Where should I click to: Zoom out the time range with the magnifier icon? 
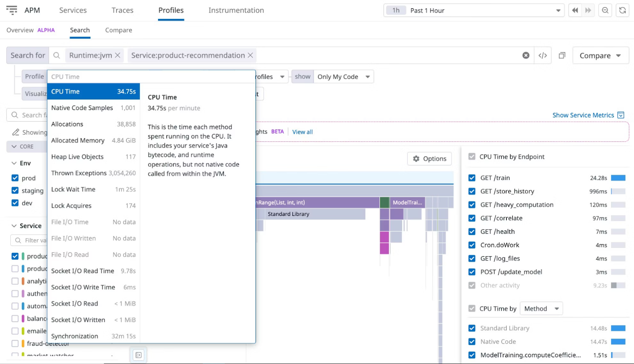coord(605,10)
